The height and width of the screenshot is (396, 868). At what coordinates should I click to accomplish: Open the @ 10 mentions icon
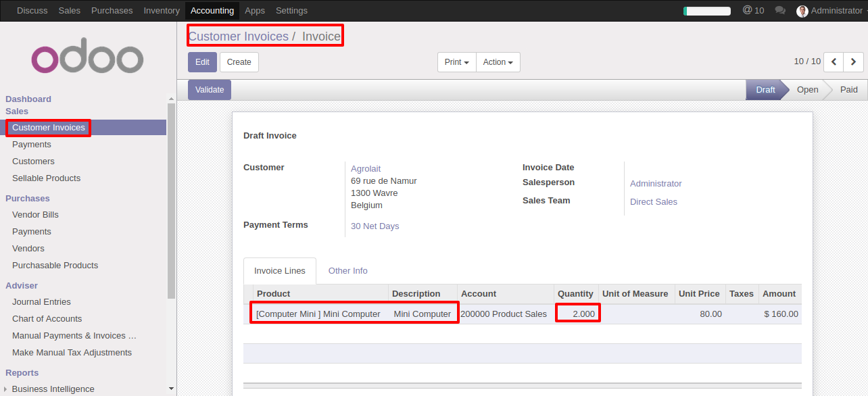tap(753, 10)
